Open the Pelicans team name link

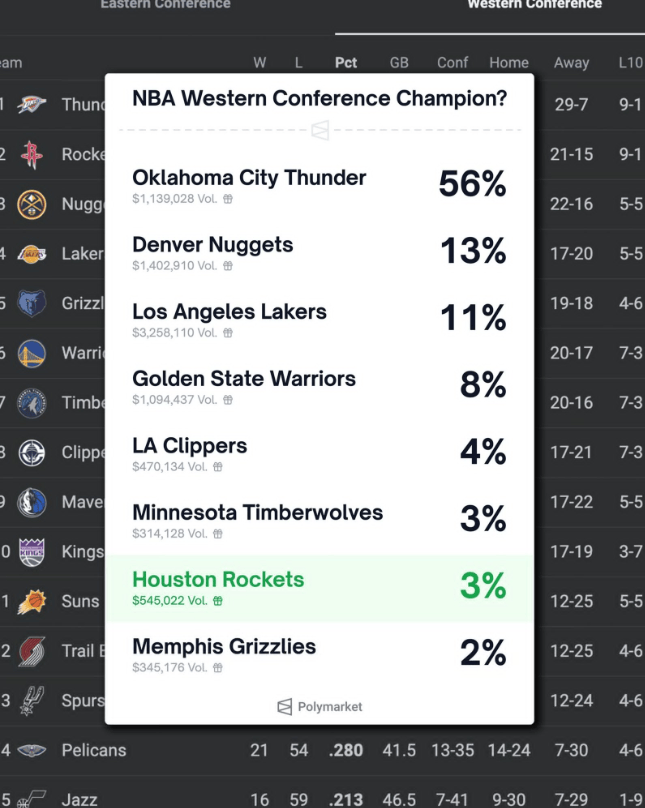[94, 750]
